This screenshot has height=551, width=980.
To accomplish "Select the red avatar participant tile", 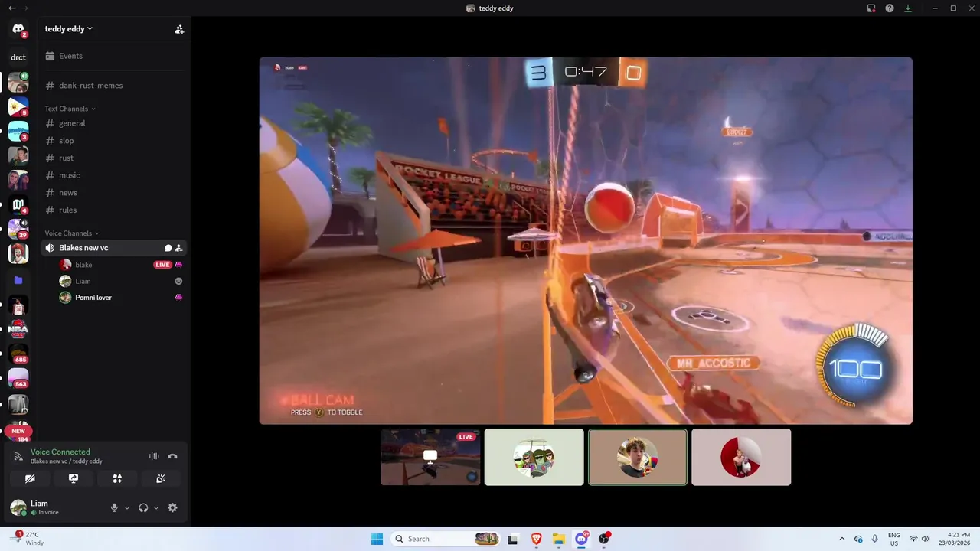I will pos(741,457).
